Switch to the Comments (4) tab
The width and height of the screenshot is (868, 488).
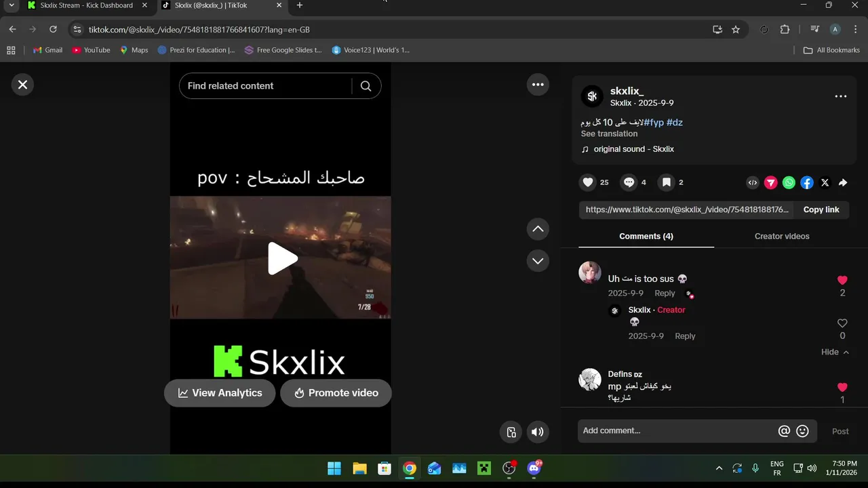(646, 236)
